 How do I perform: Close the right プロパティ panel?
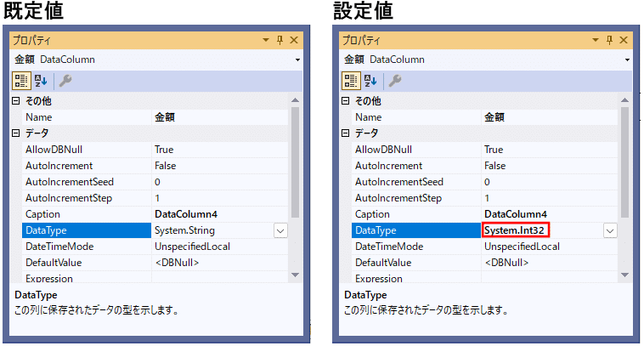(624, 40)
